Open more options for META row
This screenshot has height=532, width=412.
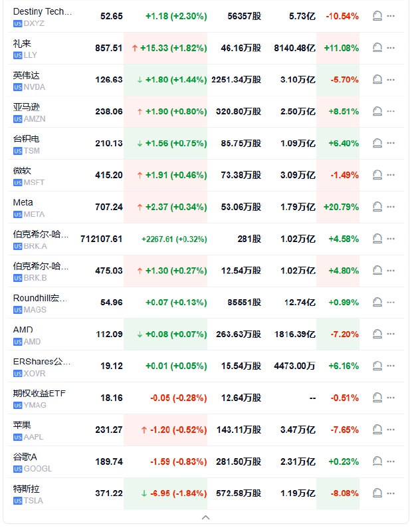(x=391, y=207)
